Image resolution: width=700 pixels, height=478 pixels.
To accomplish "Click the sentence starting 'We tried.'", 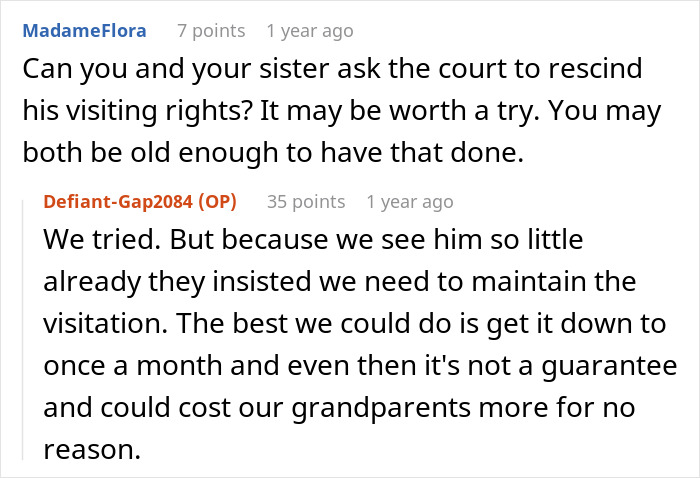I will pos(102,240).
